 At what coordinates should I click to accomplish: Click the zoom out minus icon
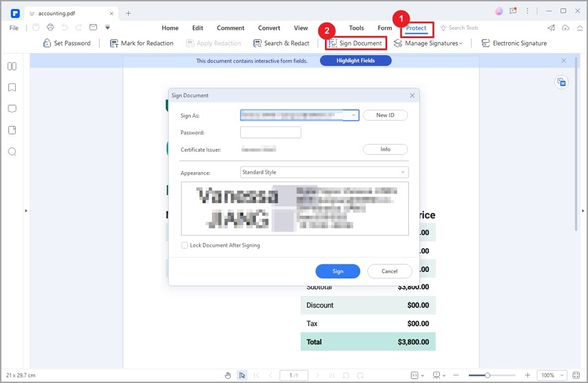click(x=456, y=375)
